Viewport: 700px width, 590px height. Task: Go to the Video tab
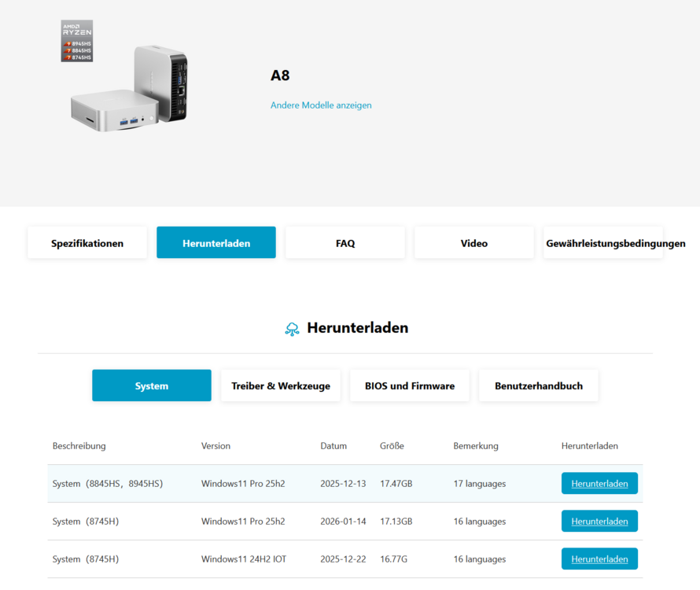tap(474, 242)
